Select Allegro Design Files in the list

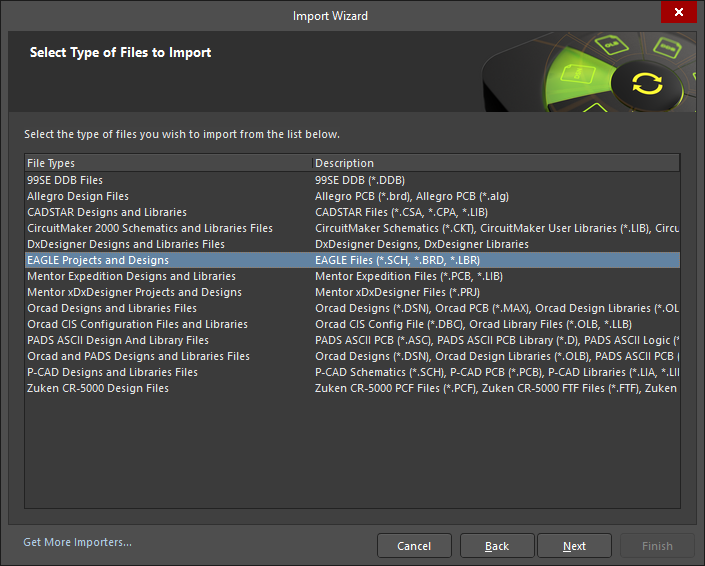[352, 196]
